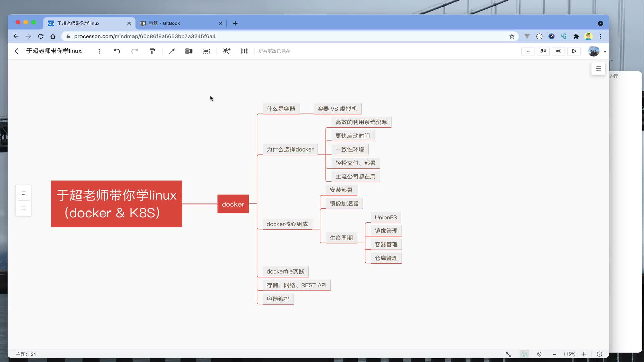
Task: Click the fit-to-screen icon in status bar
Action: [x=509, y=354]
